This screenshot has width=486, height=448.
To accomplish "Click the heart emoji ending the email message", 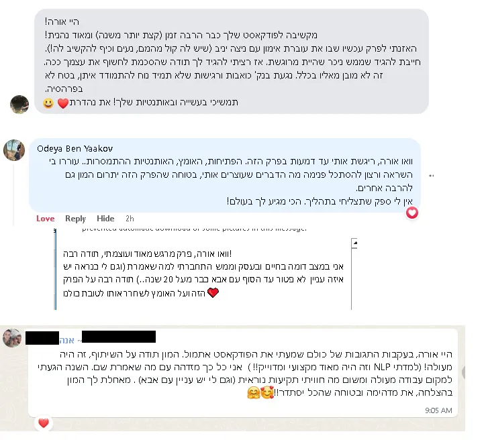I will coord(213,293).
